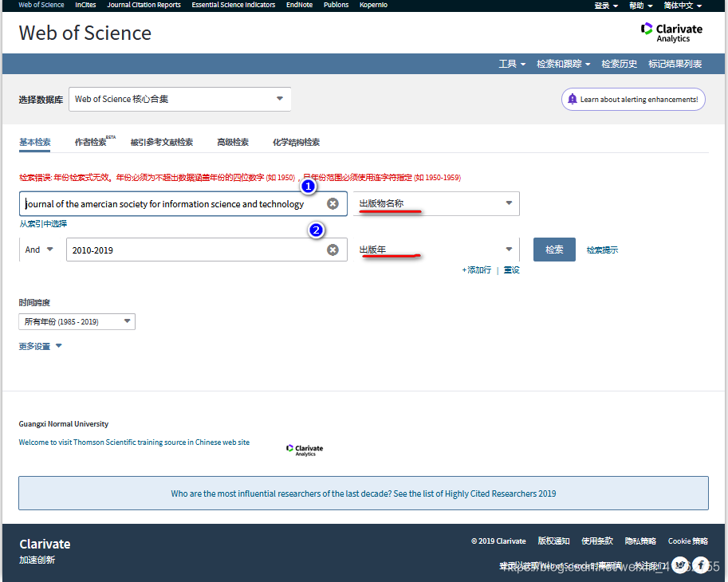Open the 简体中文 language dropdown
The width and height of the screenshot is (728, 582).
(683, 6)
